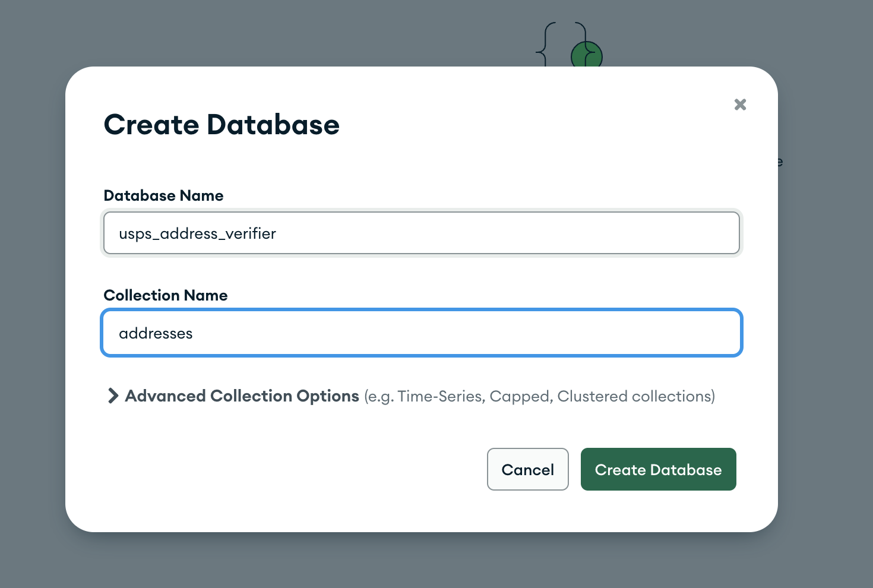Place cursor in the addresses text

click(156, 333)
